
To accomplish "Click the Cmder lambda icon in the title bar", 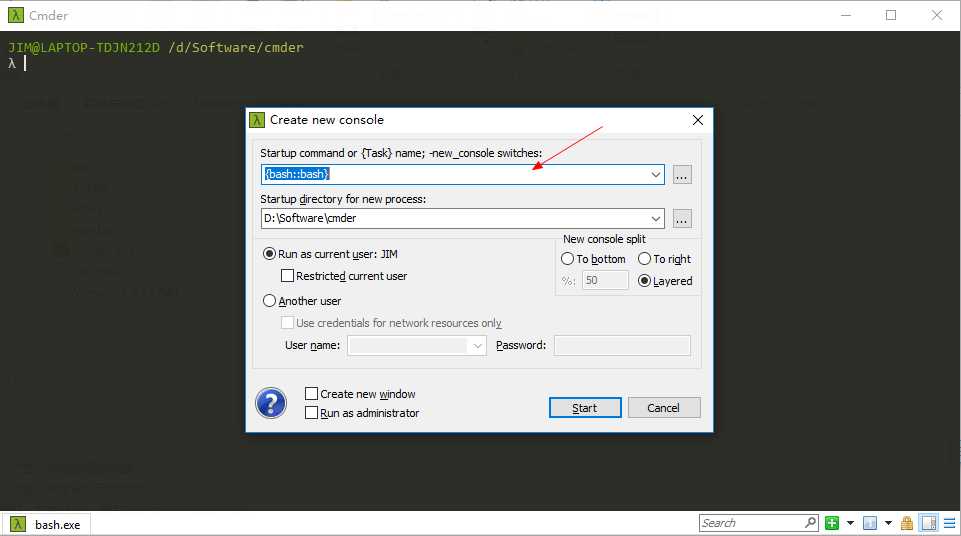I will click(x=16, y=15).
